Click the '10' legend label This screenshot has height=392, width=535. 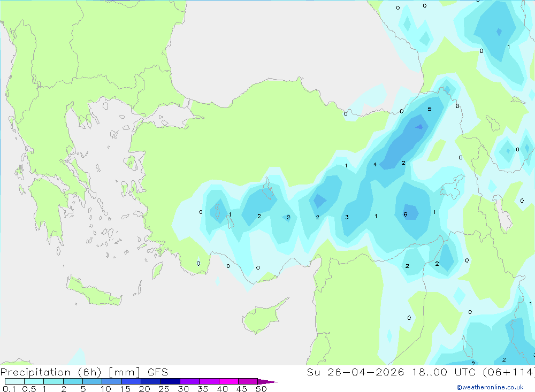[106, 389]
